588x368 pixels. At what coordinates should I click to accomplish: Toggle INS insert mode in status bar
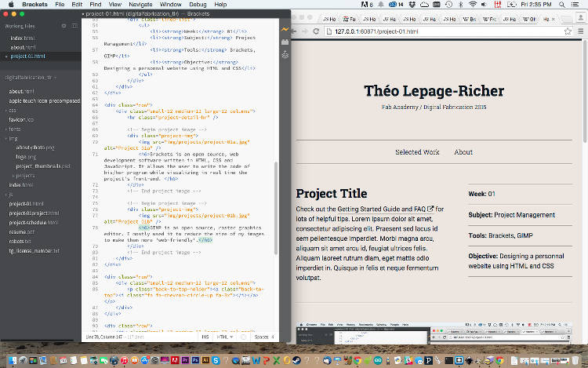pyautogui.click(x=205, y=337)
